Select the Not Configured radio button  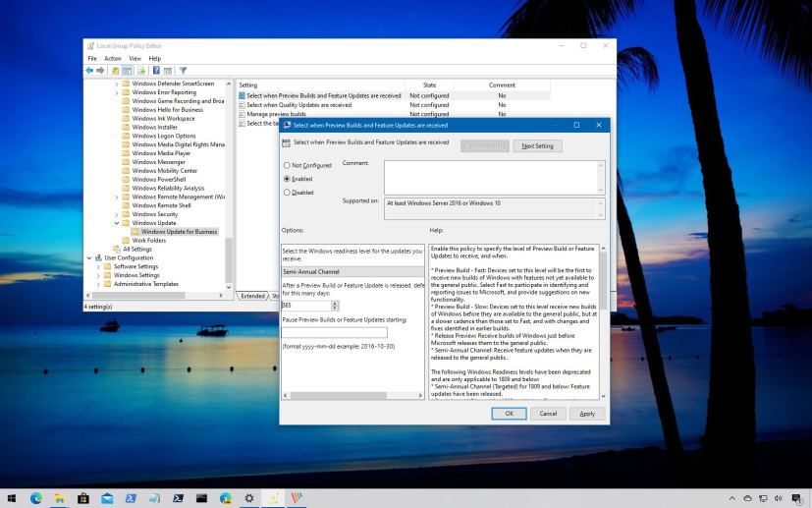(287, 165)
